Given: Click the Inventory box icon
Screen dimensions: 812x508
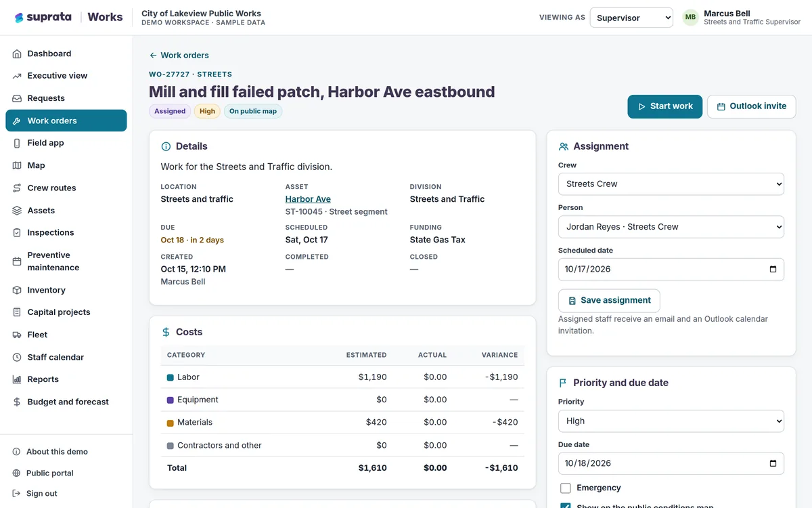Looking at the screenshot, I should click(17, 290).
